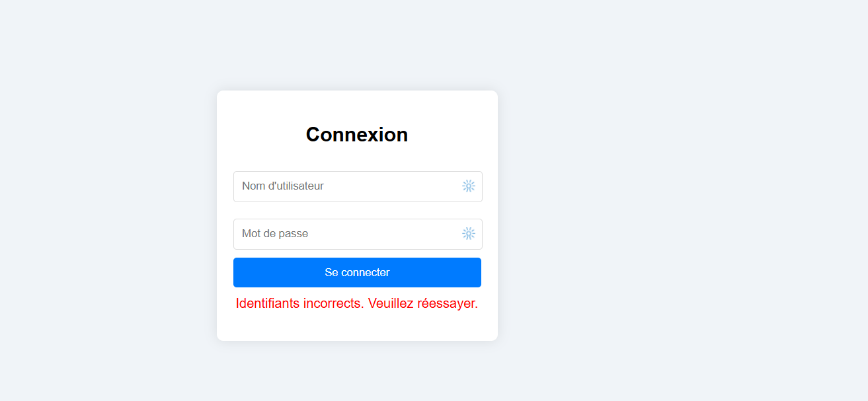Select the blue icon right of Mot de passe

point(469,234)
